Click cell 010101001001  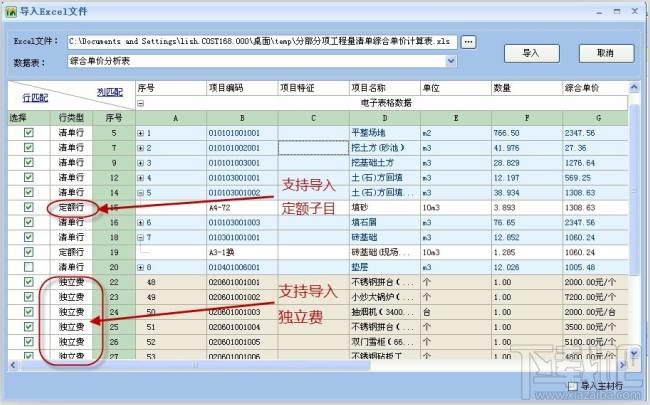(242, 133)
